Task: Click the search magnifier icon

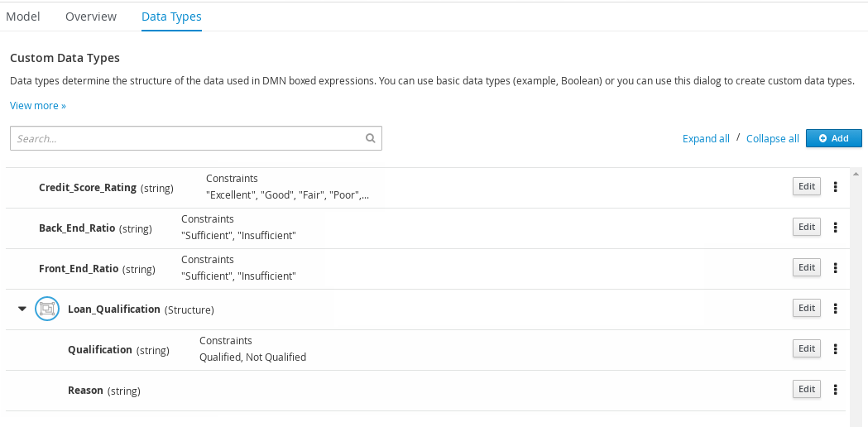Action: (x=371, y=139)
